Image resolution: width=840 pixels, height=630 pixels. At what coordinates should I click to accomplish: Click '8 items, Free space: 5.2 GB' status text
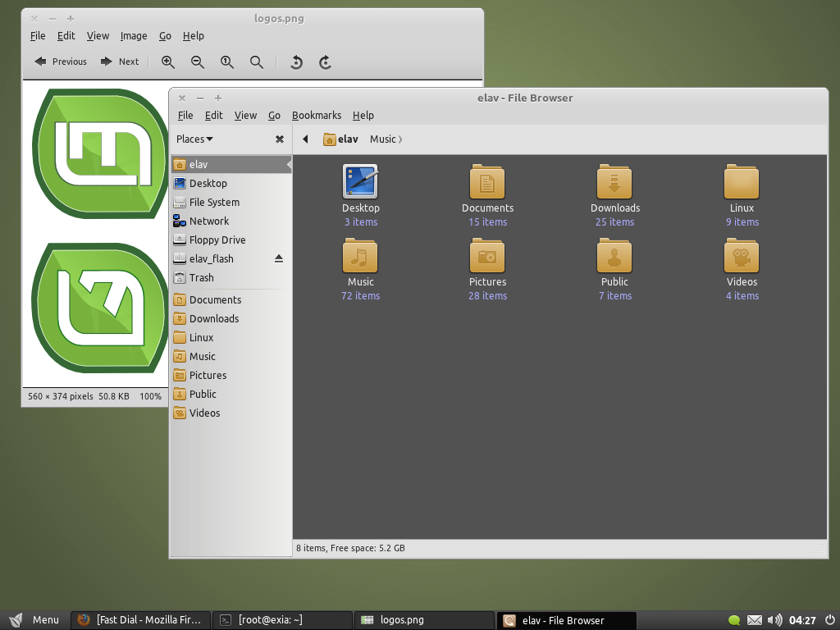pos(350,548)
